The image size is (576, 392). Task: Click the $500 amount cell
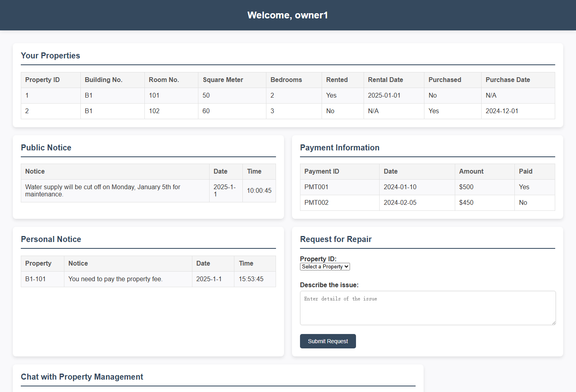(x=485, y=187)
